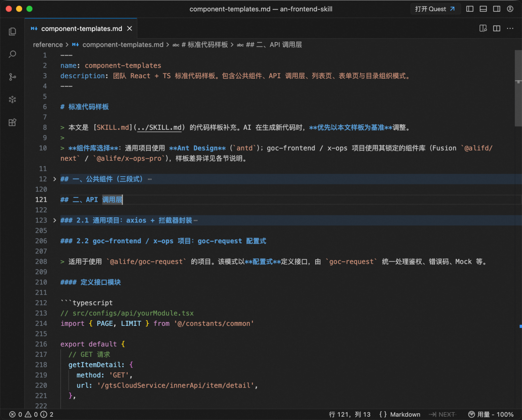The image size is (522, 420).
Task: Click the NEXT indicator in the status bar
Action: pyautogui.click(x=442, y=414)
